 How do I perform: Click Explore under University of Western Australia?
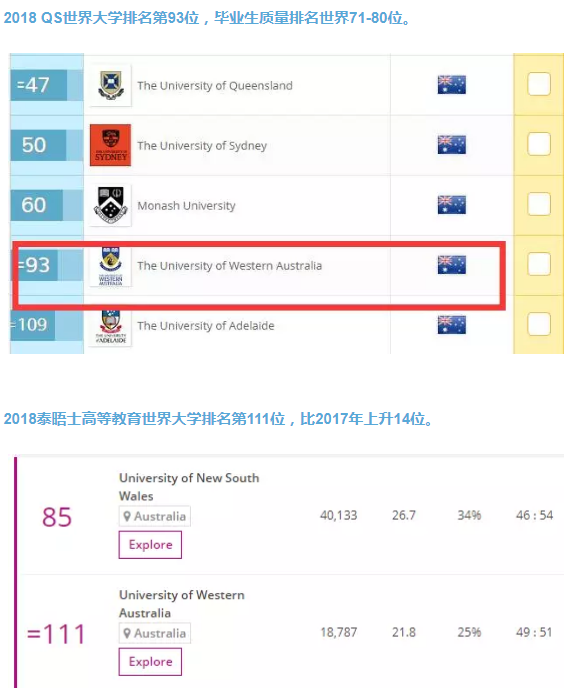point(150,662)
